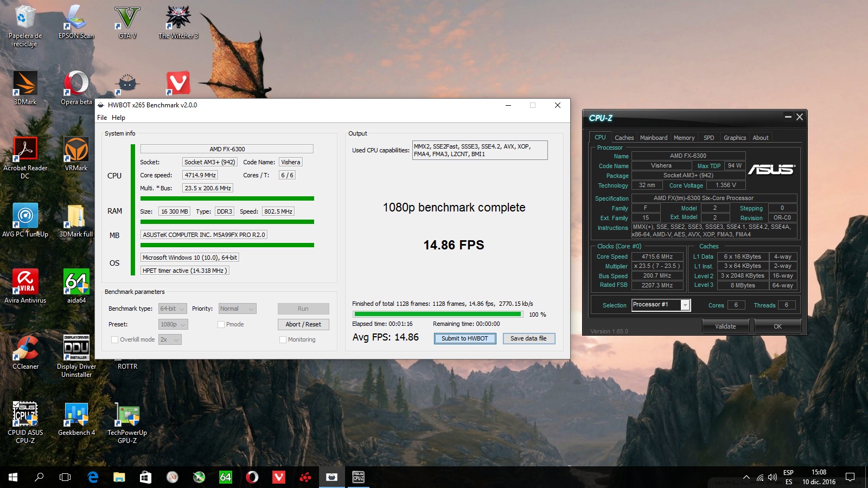Screen dimensions: 868x488
Task: Switch to CPU-Z taskbar button
Action: 359,477
